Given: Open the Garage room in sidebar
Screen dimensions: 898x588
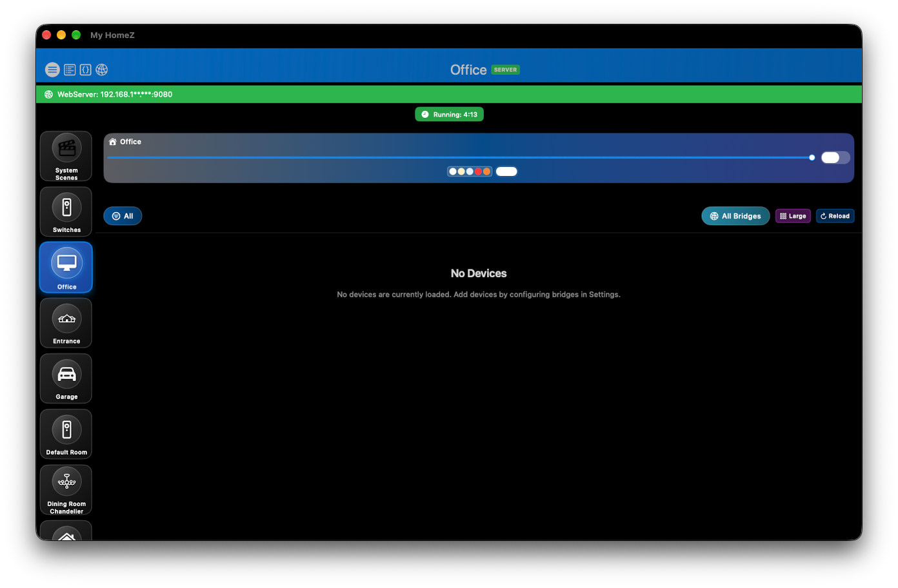Looking at the screenshot, I should pos(66,378).
